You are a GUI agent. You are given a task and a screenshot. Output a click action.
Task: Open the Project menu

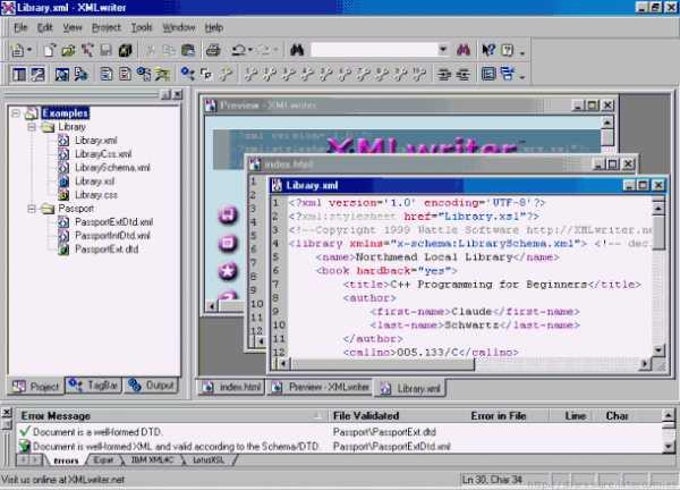[x=106, y=28]
